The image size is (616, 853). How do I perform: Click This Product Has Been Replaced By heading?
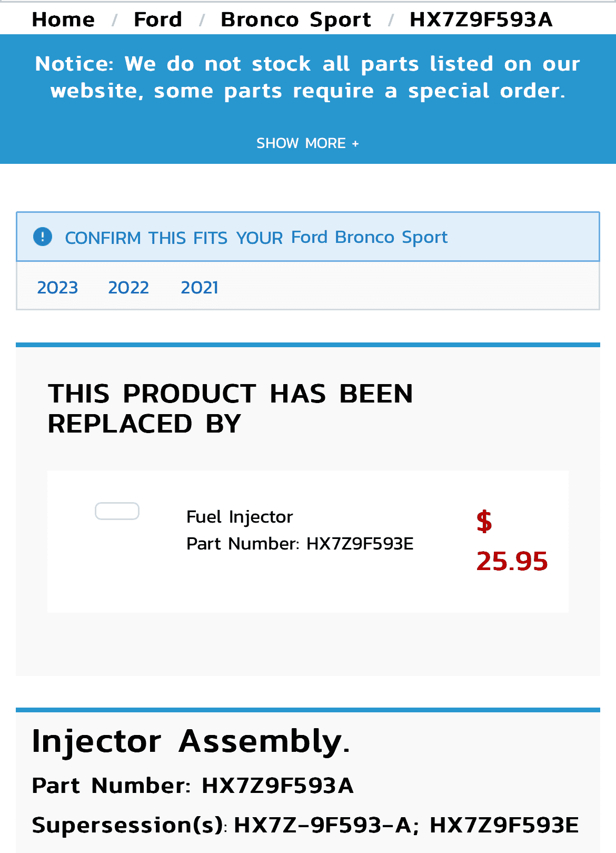coord(230,408)
